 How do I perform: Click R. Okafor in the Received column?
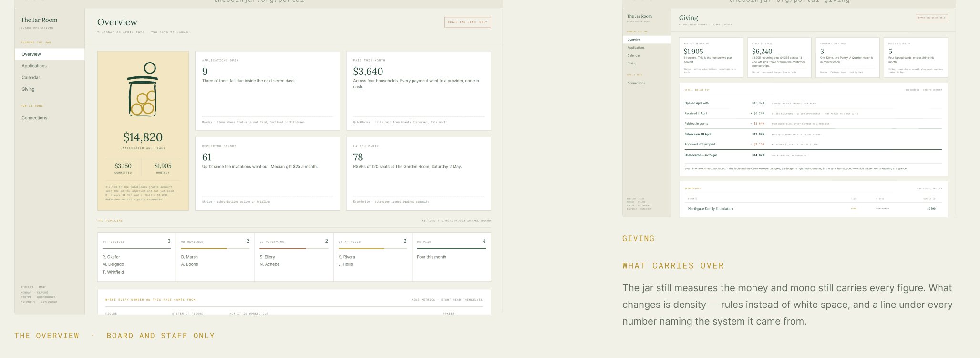(111, 257)
